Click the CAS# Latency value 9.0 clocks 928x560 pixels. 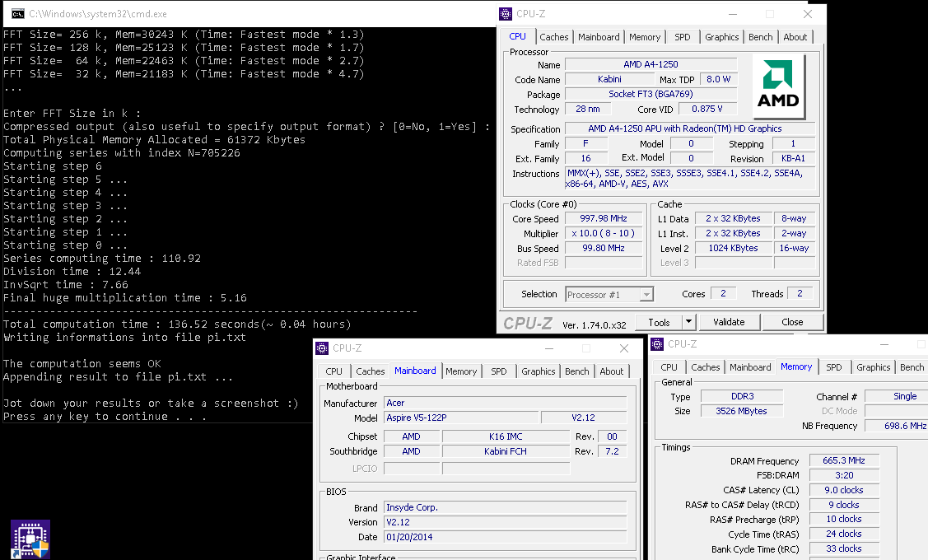point(844,490)
